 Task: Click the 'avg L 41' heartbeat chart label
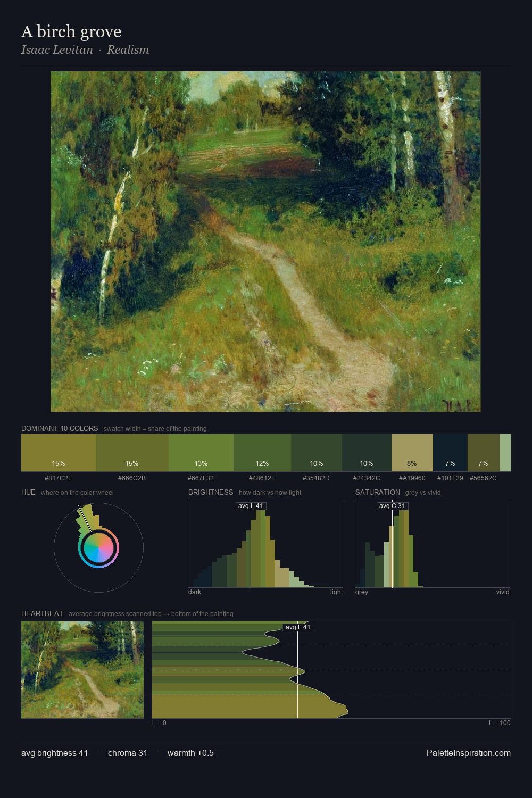(x=298, y=627)
